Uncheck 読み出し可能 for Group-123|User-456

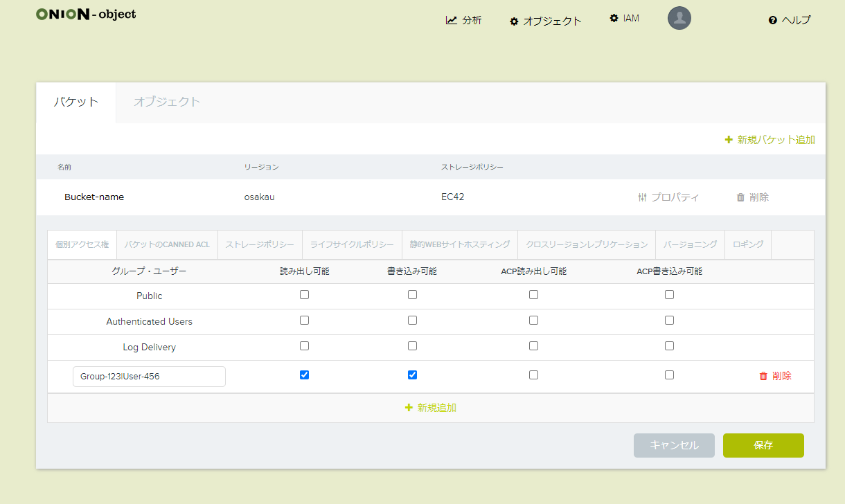[x=304, y=375]
